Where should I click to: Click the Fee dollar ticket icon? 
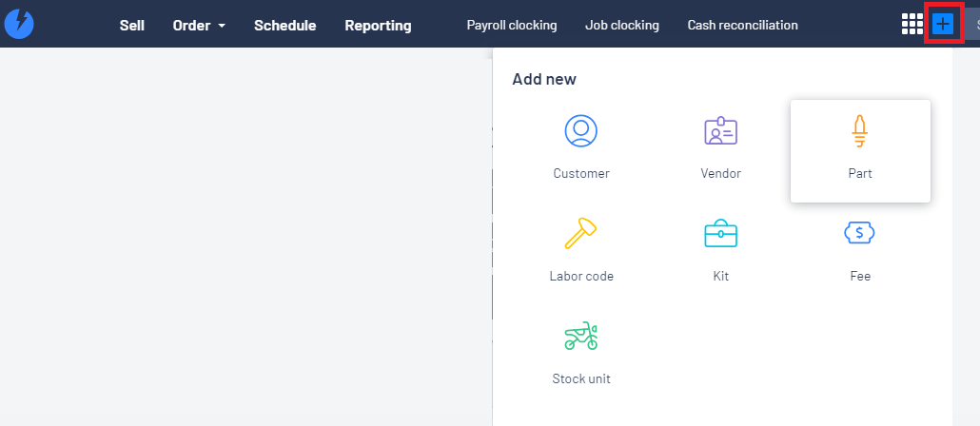pyautogui.click(x=859, y=233)
